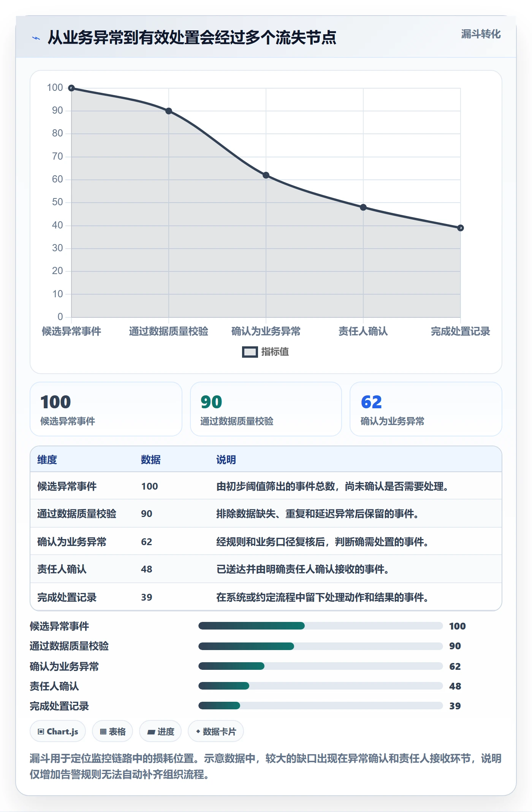Click description 排除数据缺失、重复和延迟异常后保留的事件
Image resolution: width=532 pixels, height=812 pixels.
[318, 514]
